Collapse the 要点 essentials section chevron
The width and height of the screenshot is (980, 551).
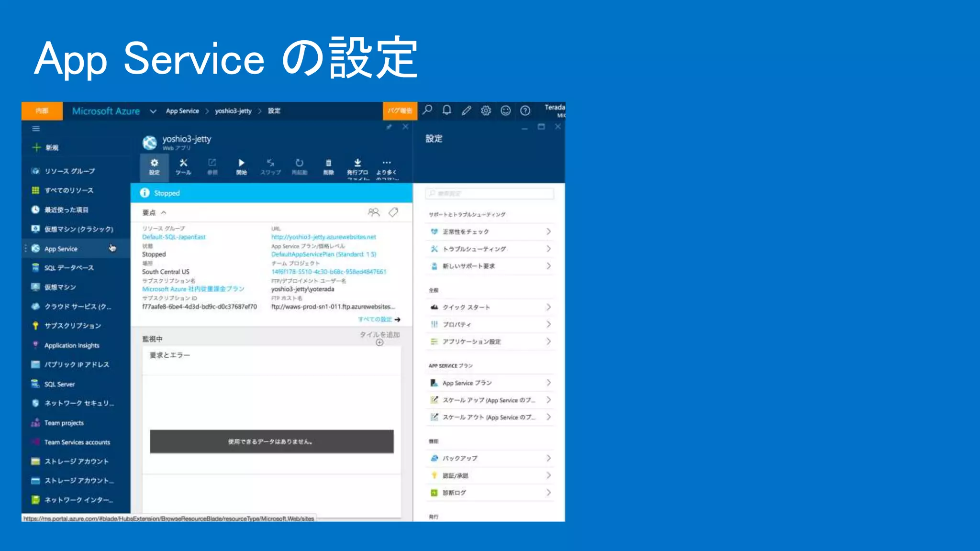coord(164,212)
